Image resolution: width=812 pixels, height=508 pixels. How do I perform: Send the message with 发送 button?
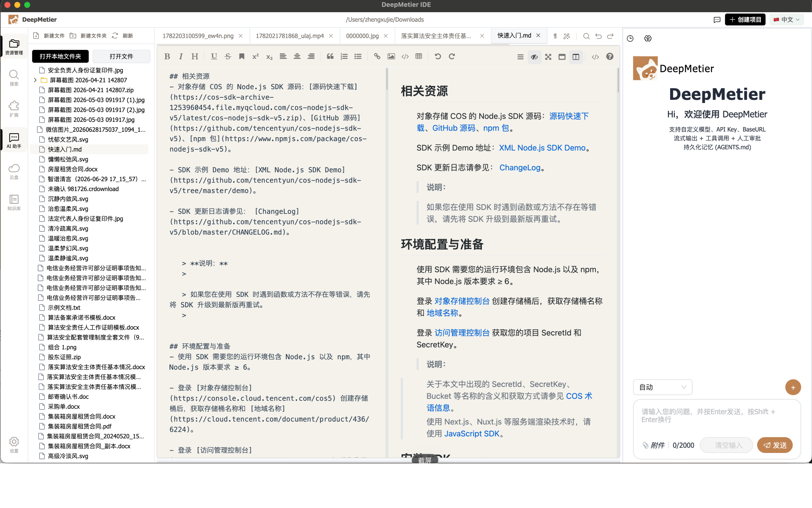[x=775, y=445]
